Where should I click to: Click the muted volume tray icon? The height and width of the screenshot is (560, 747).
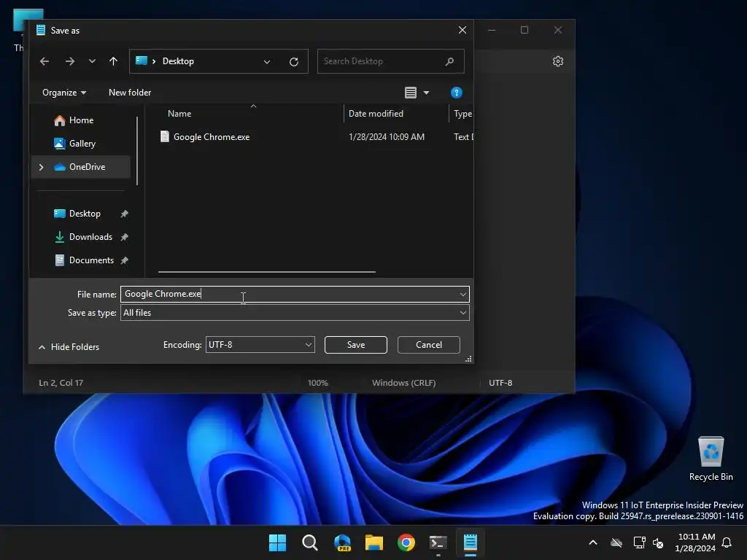[x=658, y=542]
